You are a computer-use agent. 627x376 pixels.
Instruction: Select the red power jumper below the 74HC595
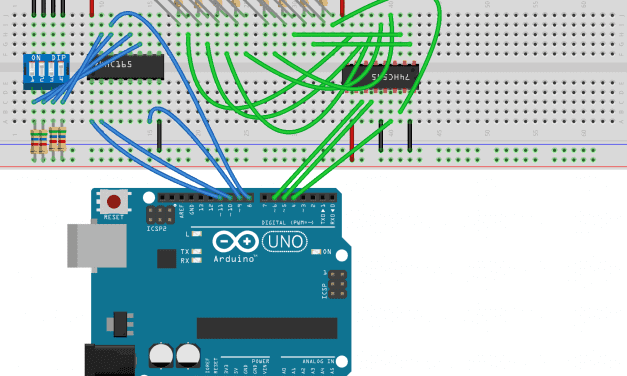(x=352, y=141)
